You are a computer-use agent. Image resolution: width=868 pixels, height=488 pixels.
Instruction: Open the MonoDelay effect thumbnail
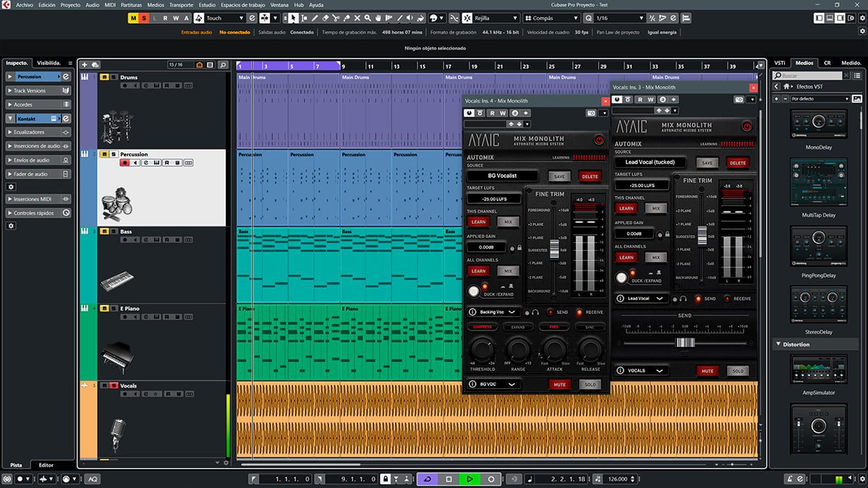click(818, 124)
